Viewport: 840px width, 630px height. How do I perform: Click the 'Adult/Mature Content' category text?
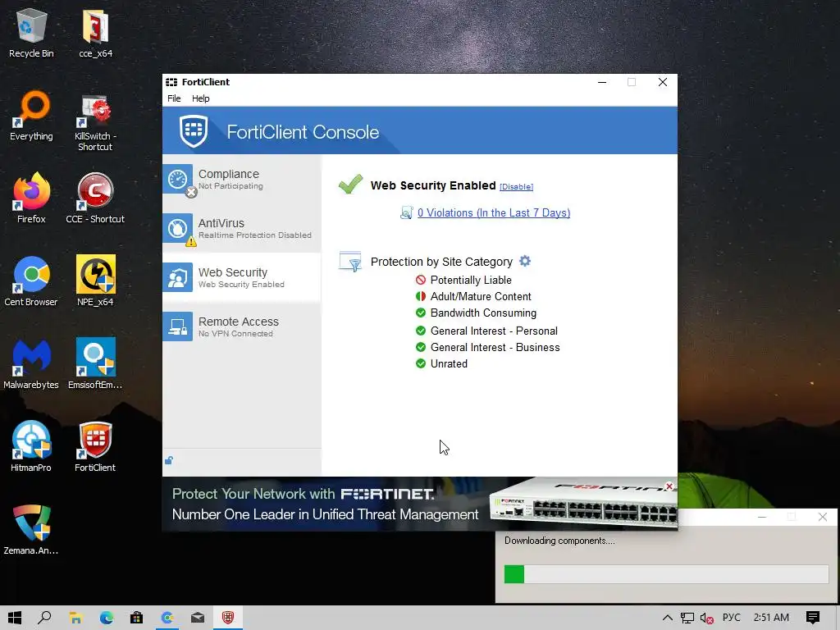click(481, 296)
